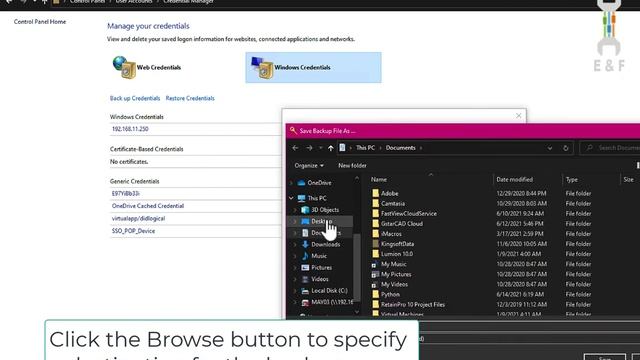Viewport: 640px width, 360px height.
Task: Click Documents in the address breadcrumb
Action: (400, 148)
